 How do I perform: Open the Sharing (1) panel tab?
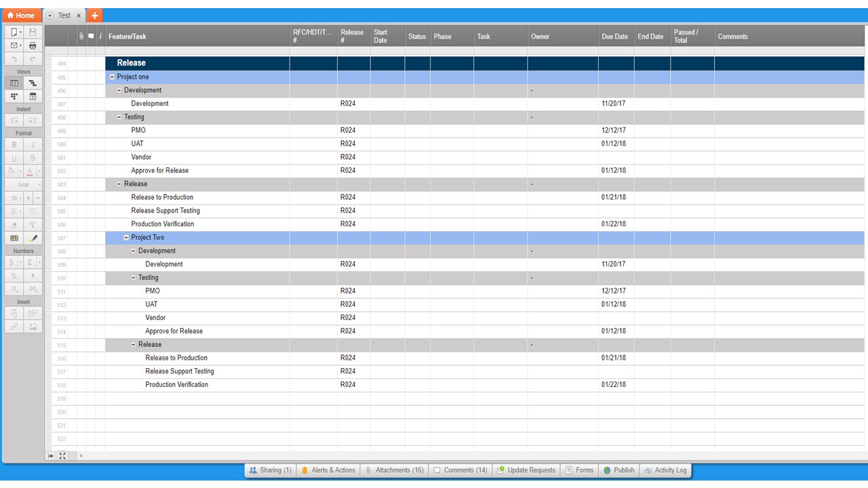click(x=270, y=470)
